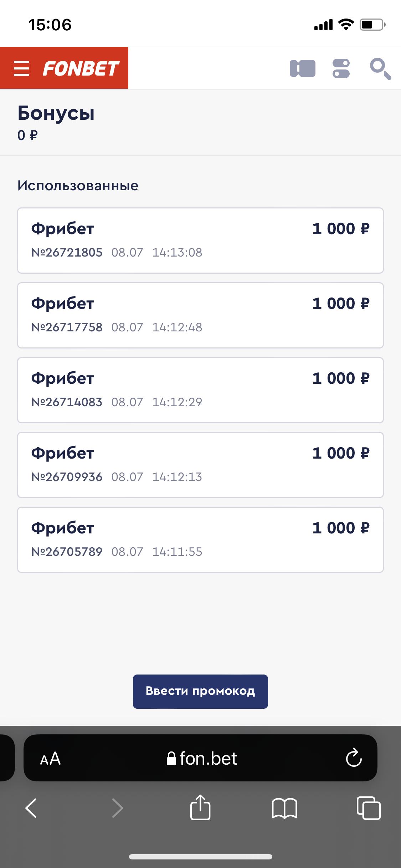
Task: Open the settings toggles icon in header
Action: (341, 68)
